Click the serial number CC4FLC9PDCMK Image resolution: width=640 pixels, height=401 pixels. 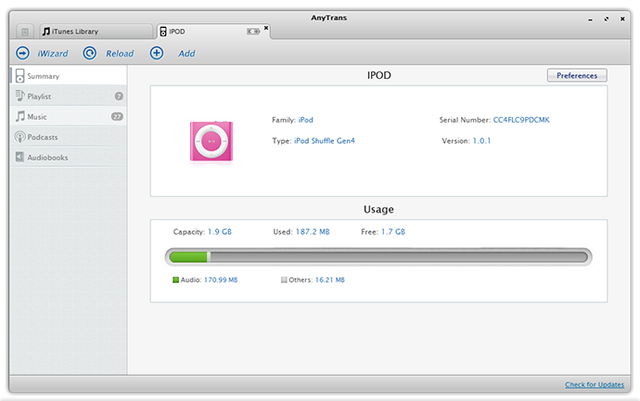click(x=521, y=120)
